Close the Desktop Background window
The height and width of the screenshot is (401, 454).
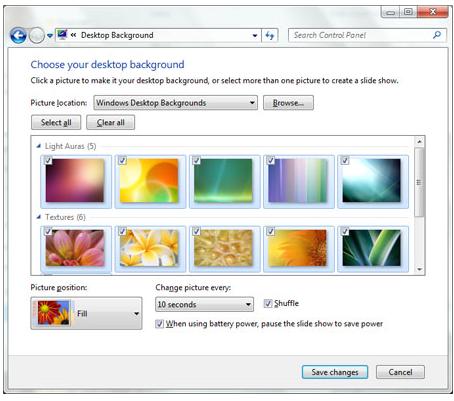click(x=432, y=12)
